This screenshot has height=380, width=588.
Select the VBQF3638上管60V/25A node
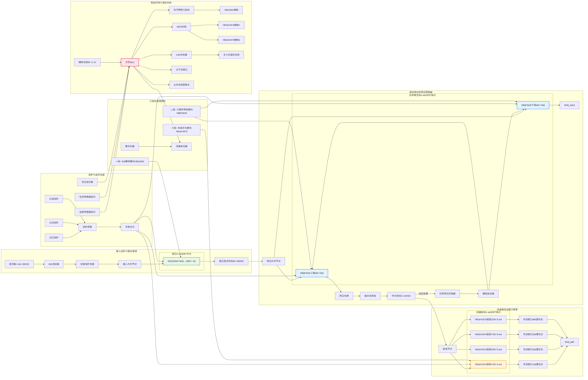coord(312,273)
